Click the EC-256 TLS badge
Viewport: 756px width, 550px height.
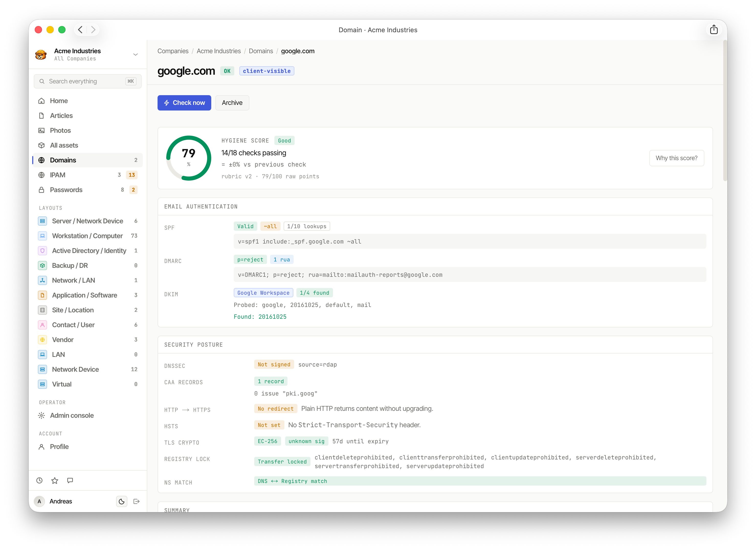tap(267, 441)
